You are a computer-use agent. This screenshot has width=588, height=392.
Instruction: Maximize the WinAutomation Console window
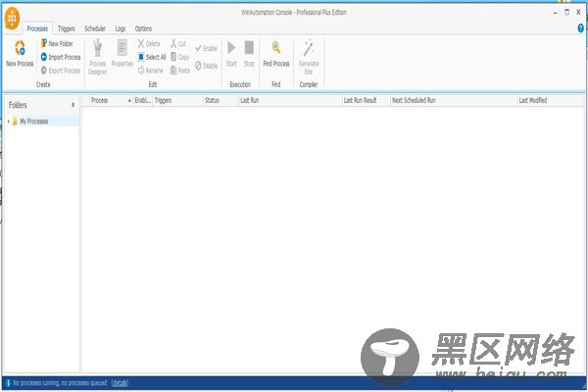566,12
